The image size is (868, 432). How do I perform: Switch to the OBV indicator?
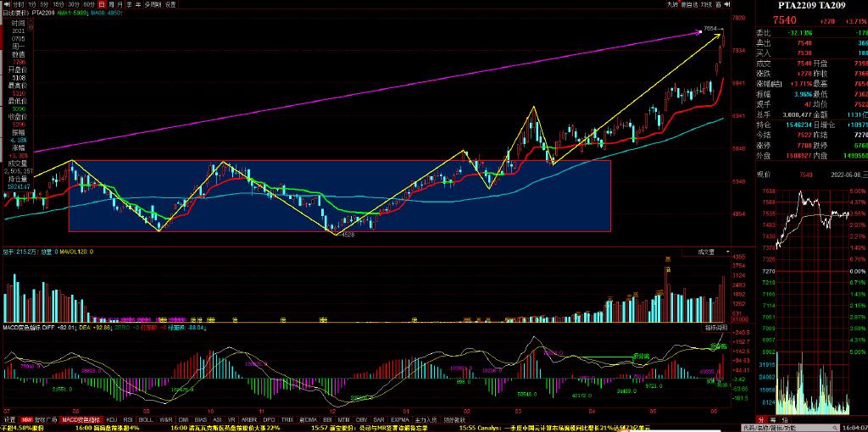[x=361, y=420]
